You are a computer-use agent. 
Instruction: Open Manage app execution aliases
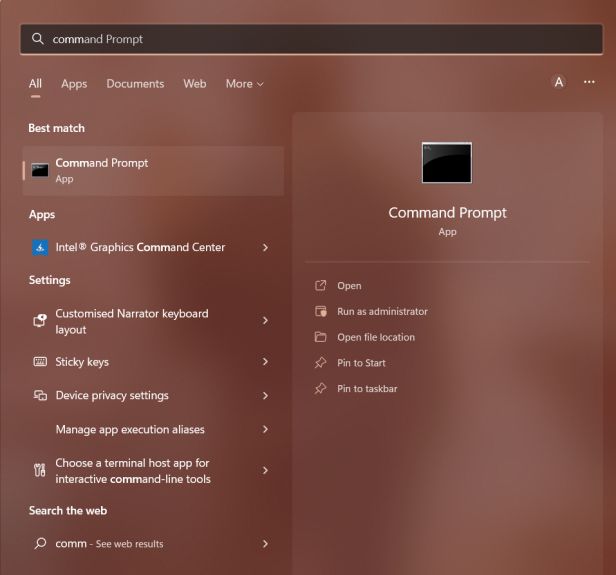153,429
